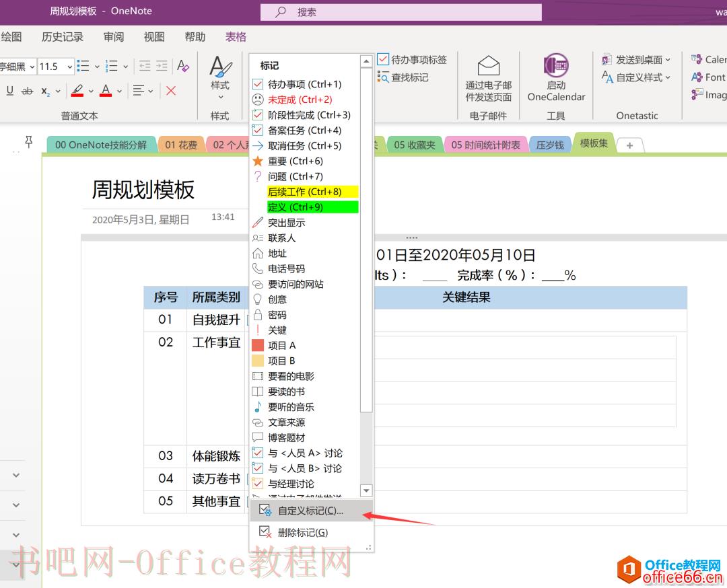Open 00 OneNote技能分解 section tab
This screenshot has width=727, height=588.
click(101, 145)
